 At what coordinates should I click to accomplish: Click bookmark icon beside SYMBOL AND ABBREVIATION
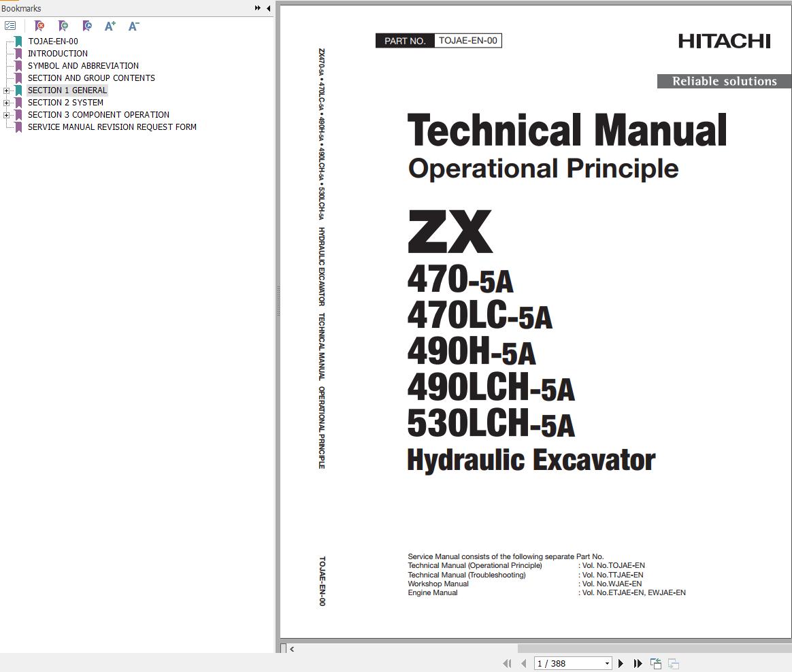click(18, 65)
